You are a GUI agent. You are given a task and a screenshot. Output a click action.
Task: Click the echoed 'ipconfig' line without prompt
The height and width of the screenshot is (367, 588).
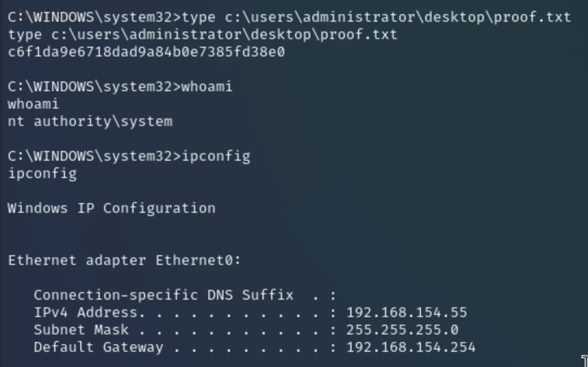[x=42, y=174]
